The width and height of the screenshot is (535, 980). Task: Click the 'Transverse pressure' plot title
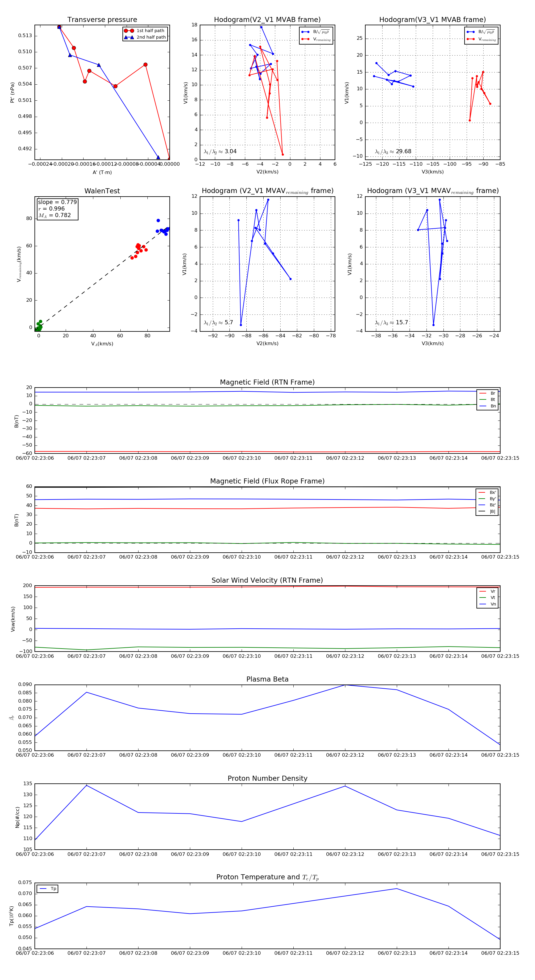coord(102,20)
